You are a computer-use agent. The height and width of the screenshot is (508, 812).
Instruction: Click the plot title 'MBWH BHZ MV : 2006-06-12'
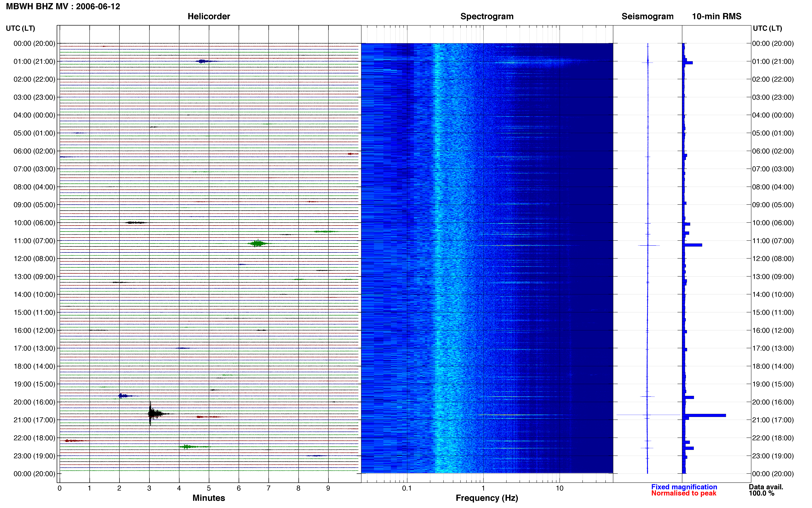click(x=63, y=6)
